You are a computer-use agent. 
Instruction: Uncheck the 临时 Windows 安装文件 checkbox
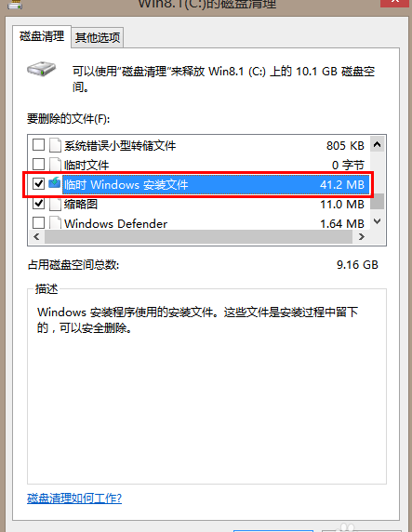(x=38, y=184)
